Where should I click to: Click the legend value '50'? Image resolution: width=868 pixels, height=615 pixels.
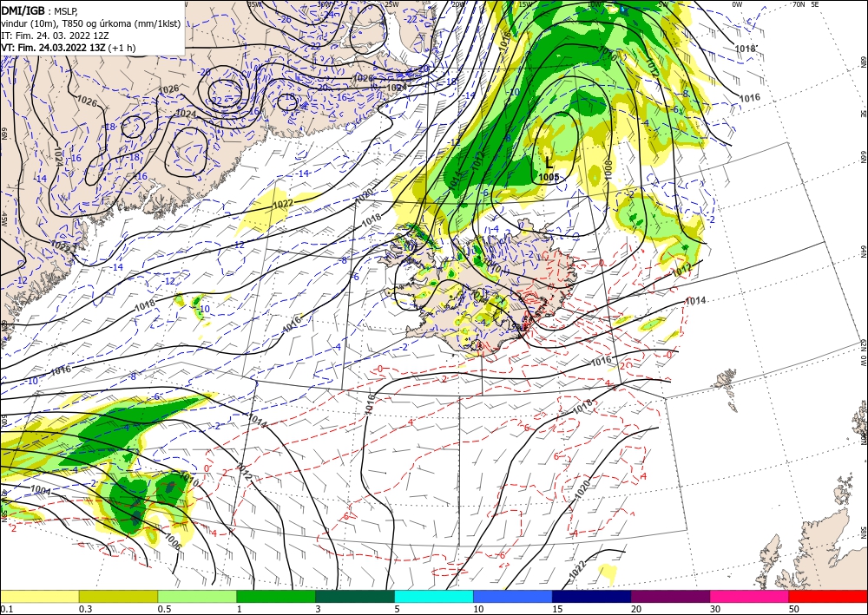point(794,609)
